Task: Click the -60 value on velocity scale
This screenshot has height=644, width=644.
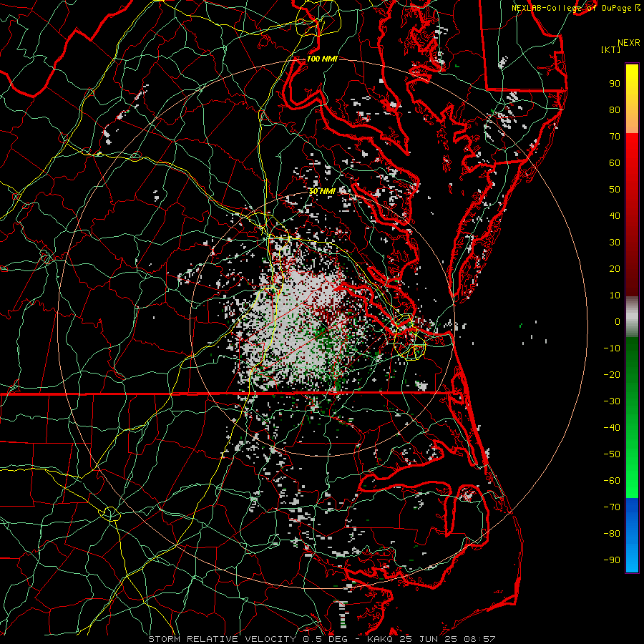Action: [x=612, y=481]
